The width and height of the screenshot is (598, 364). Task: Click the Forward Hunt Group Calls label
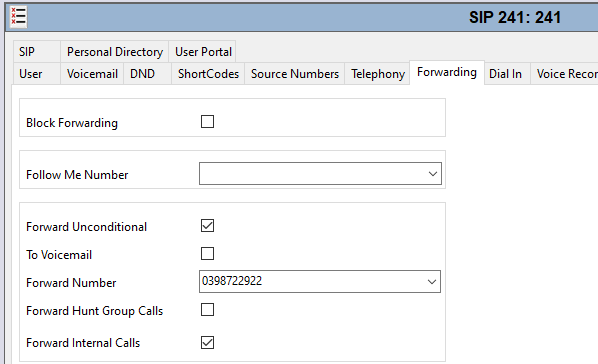[94, 311]
